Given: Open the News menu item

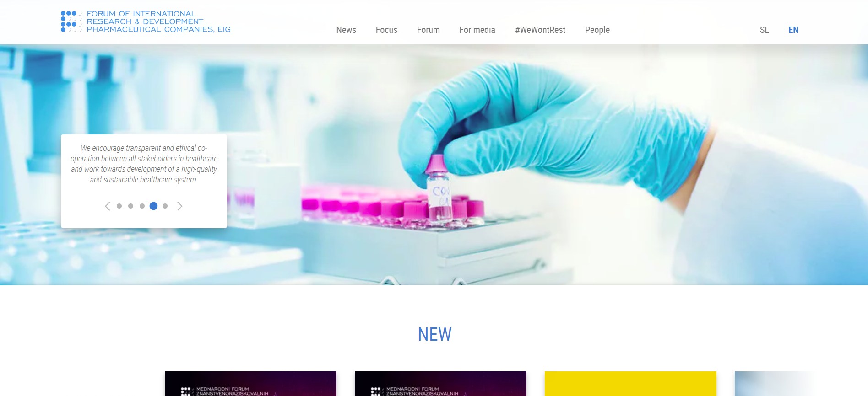Looking at the screenshot, I should click(346, 30).
